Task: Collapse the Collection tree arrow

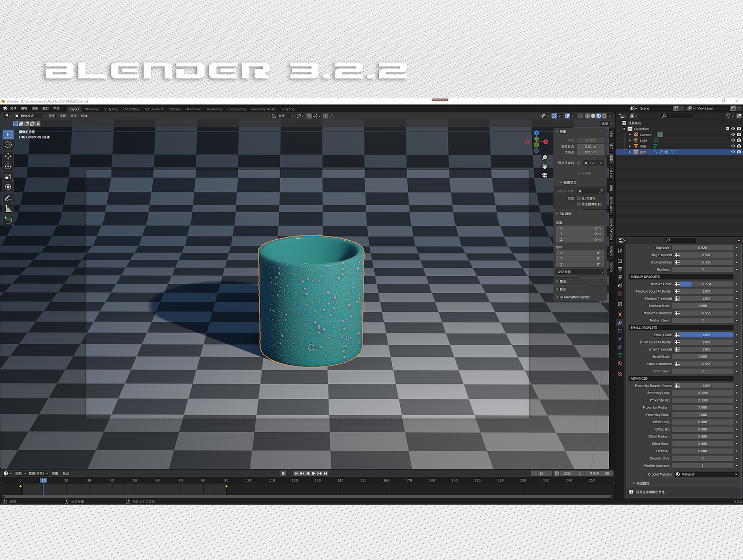Action: [625, 129]
